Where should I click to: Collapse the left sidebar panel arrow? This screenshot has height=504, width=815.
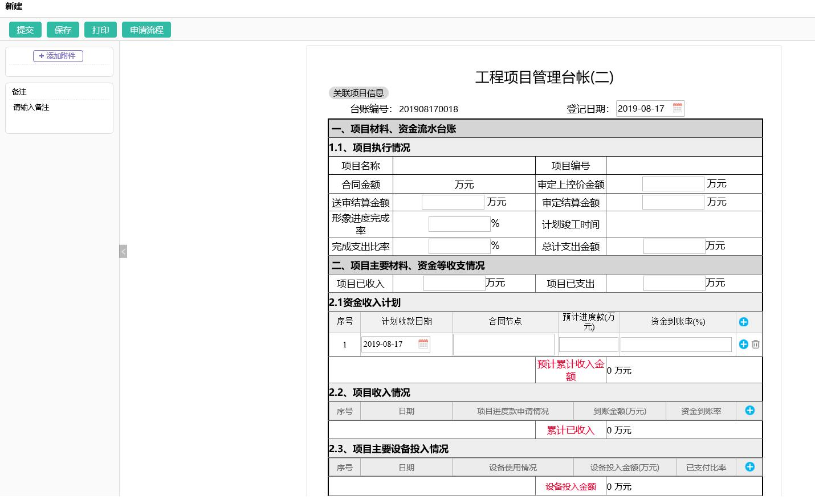pyautogui.click(x=123, y=251)
